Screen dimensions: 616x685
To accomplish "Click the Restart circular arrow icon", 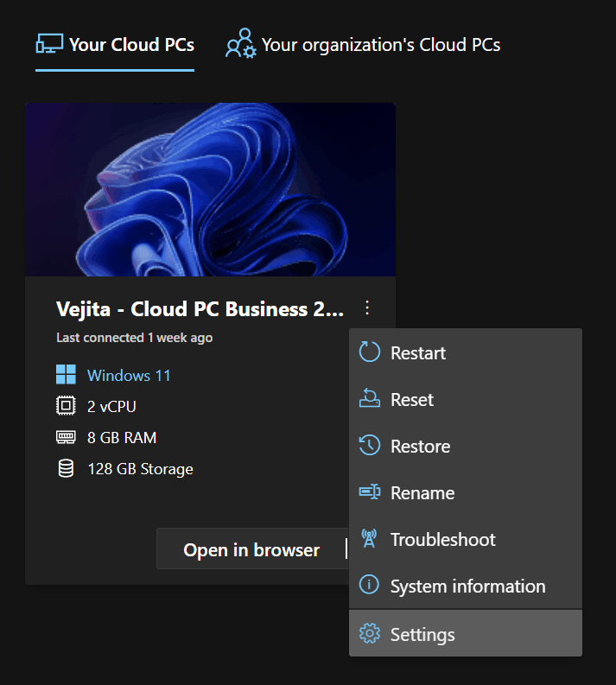I will 370,352.
